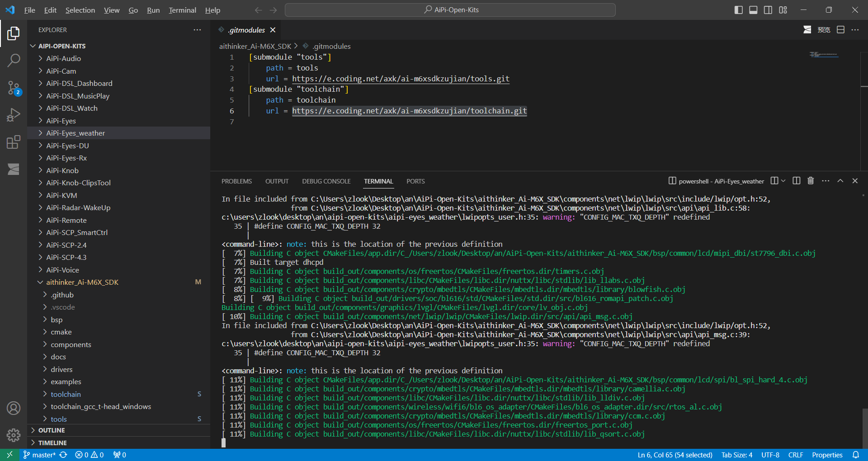This screenshot has width=868, height=461.
Task: Customize layout from title bar
Action: (783, 10)
